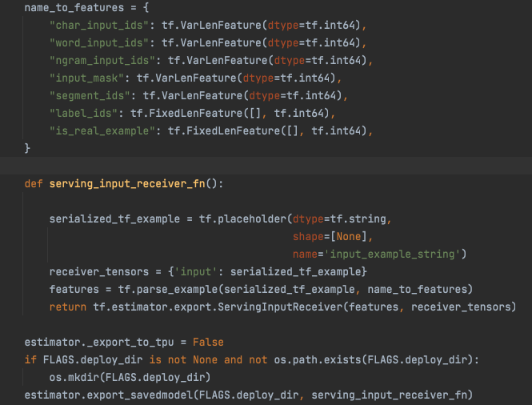Click tf.FixedLenFeature on the label_ids line
The image size is (532, 405).
click(x=186, y=114)
